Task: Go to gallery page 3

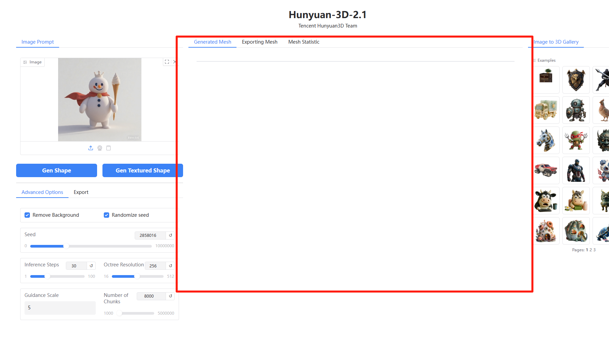Action: (594, 250)
